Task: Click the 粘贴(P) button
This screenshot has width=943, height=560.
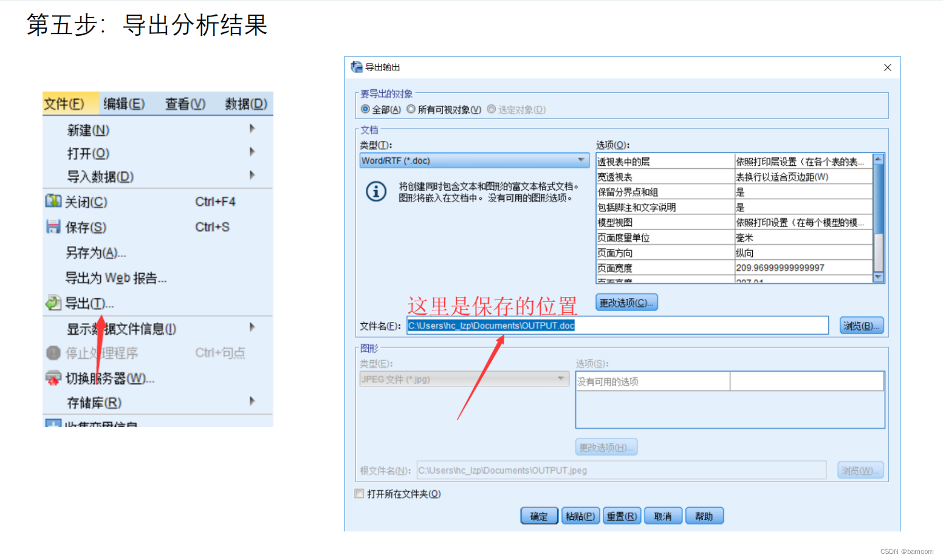Action: click(x=580, y=516)
